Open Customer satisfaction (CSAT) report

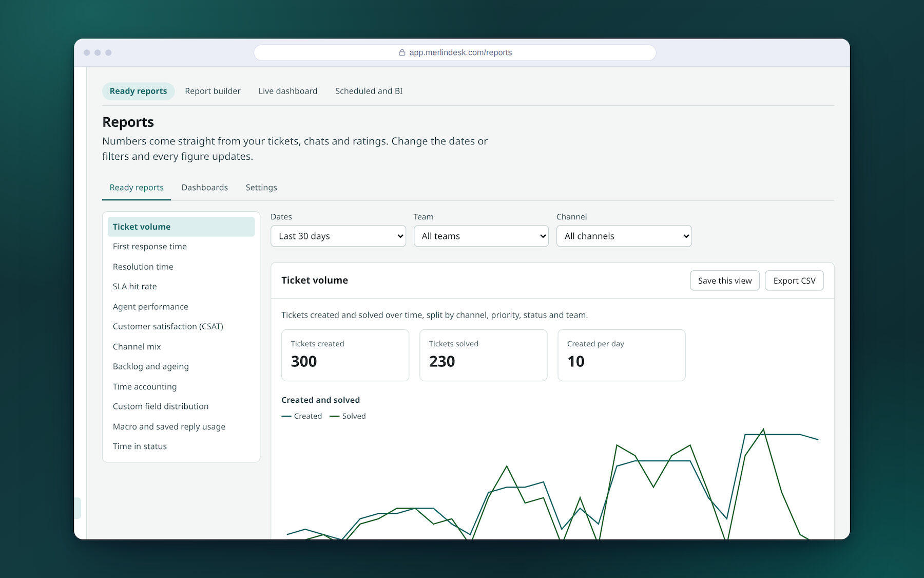pyautogui.click(x=181, y=326)
